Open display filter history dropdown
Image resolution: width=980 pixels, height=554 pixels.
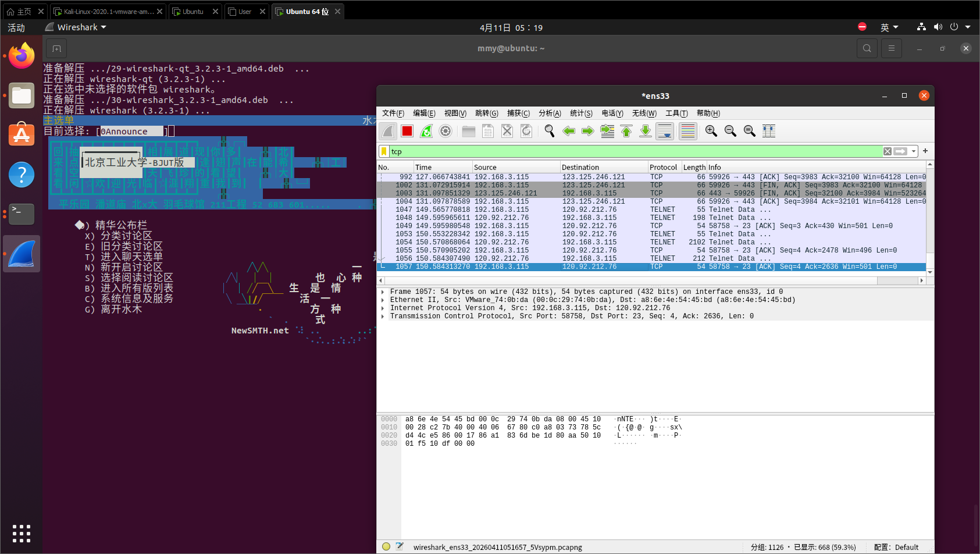coord(914,151)
